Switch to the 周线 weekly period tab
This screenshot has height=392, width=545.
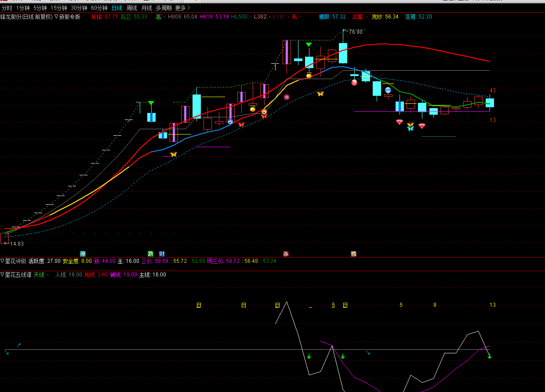click(132, 8)
